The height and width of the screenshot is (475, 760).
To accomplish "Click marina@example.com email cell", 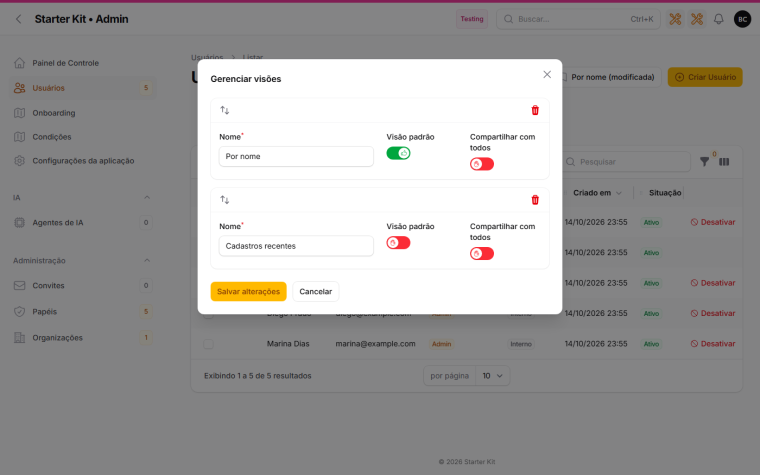I will click(376, 344).
